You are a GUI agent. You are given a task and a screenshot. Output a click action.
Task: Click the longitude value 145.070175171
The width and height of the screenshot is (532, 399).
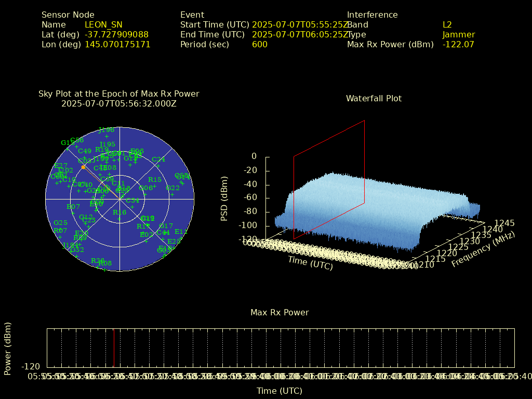[117, 44]
